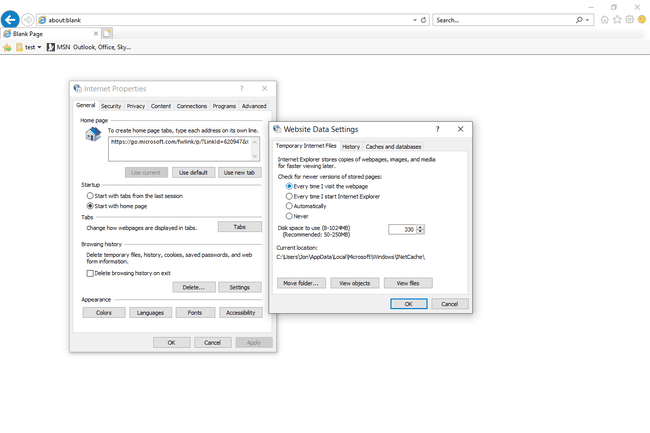The image size is (650, 433).
Task: Select Start with tabs from last session
Action: point(134,196)
